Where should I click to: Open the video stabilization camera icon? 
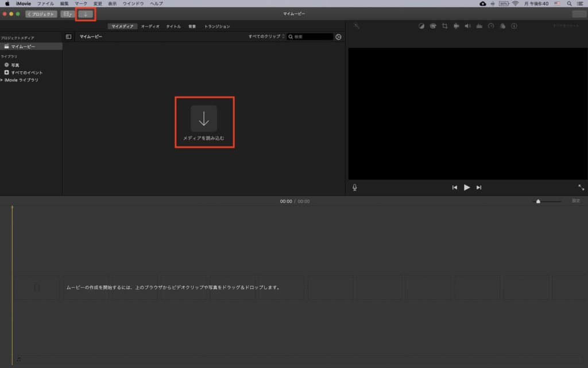pyautogui.click(x=456, y=26)
